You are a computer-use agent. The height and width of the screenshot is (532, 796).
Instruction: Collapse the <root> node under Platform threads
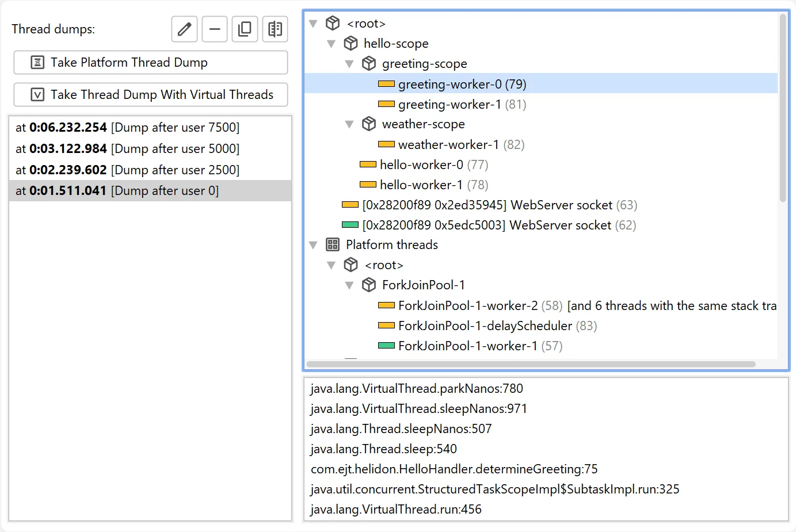coord(331,265)
